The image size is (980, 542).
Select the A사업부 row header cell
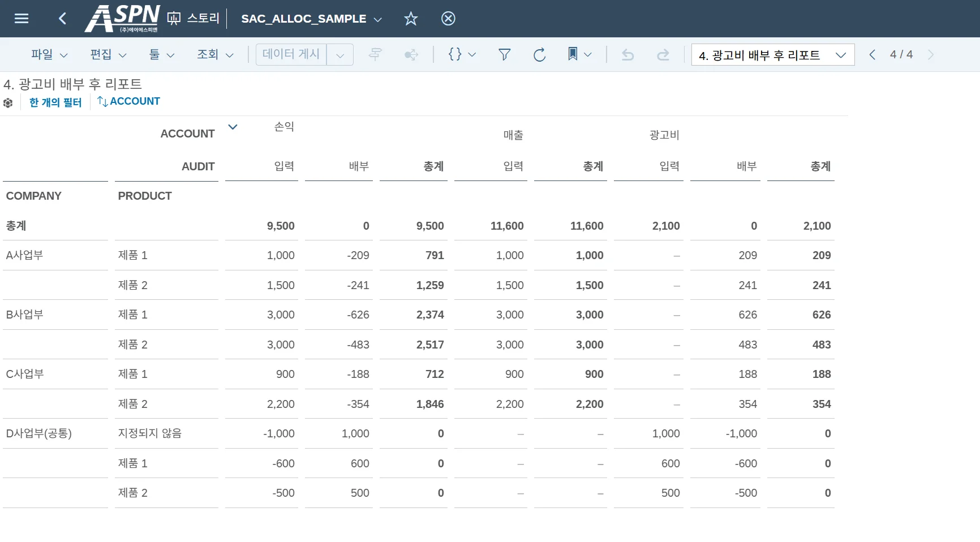24,255
